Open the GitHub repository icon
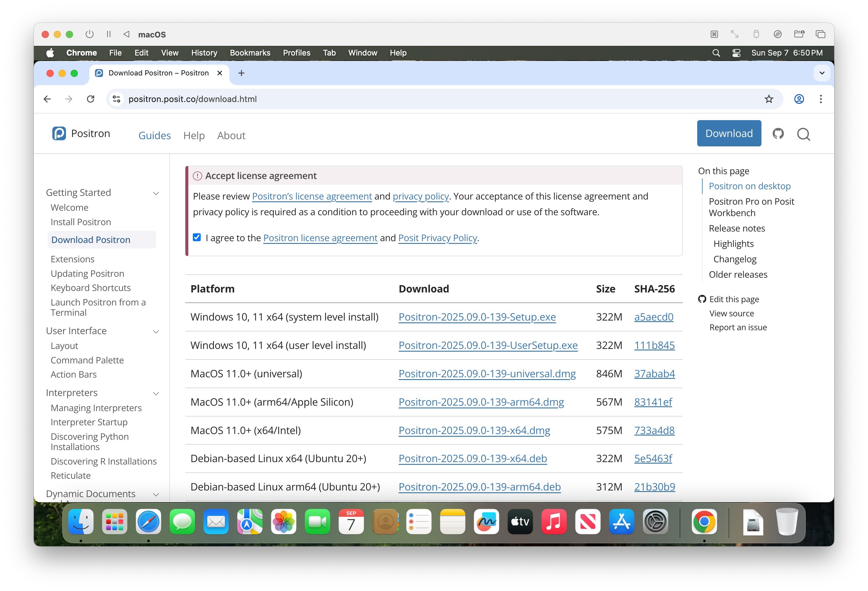868x591 pixels. 778,133
